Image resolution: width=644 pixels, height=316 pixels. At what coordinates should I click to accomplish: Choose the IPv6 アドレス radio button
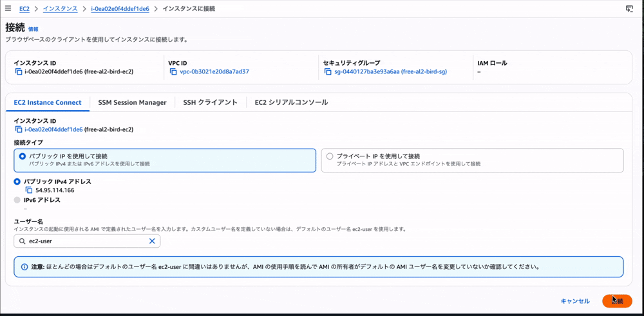[x=17, y=200]
